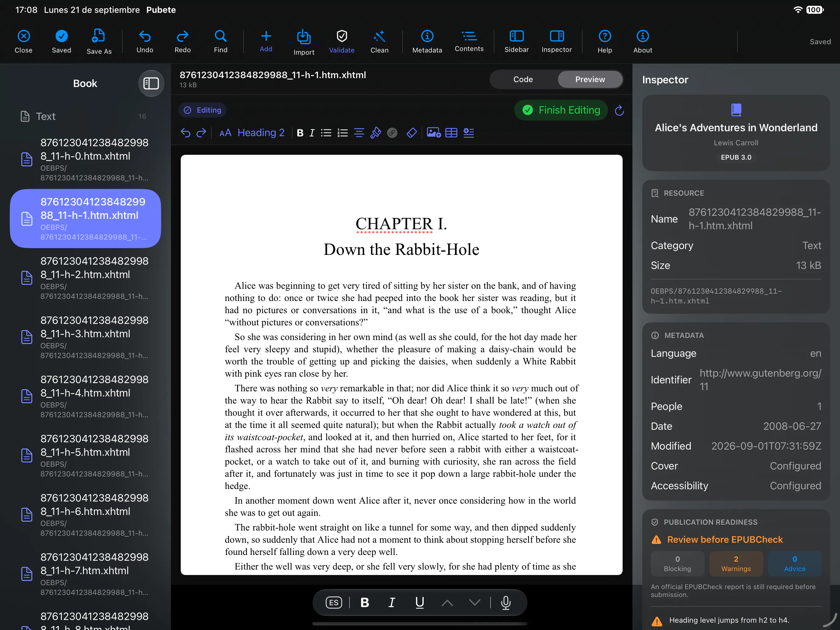Click the Finish Editing button
This screenshot has width=840, height=630.
[x=561, y=110]
